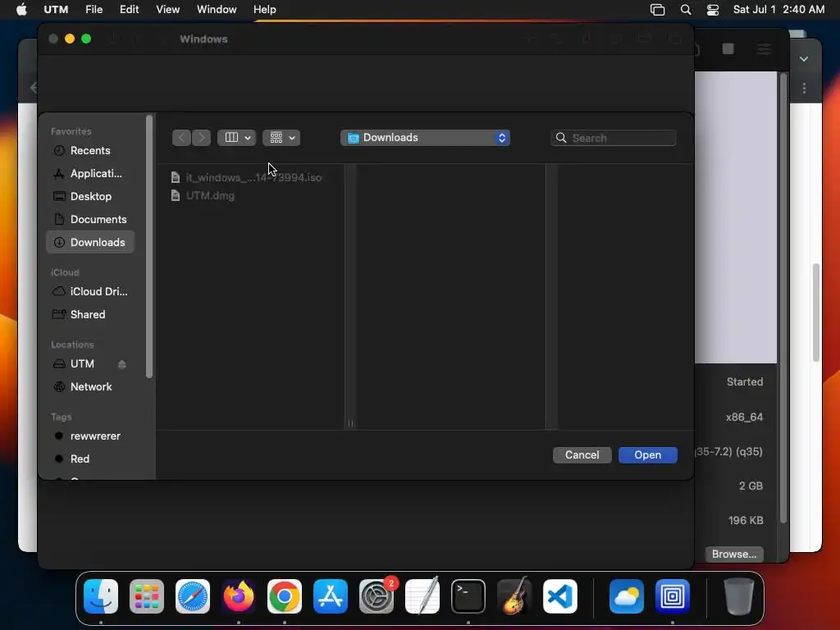
Task: Select Documents in the sidebar
Action: pyautogui.click(x=90, y=220)
